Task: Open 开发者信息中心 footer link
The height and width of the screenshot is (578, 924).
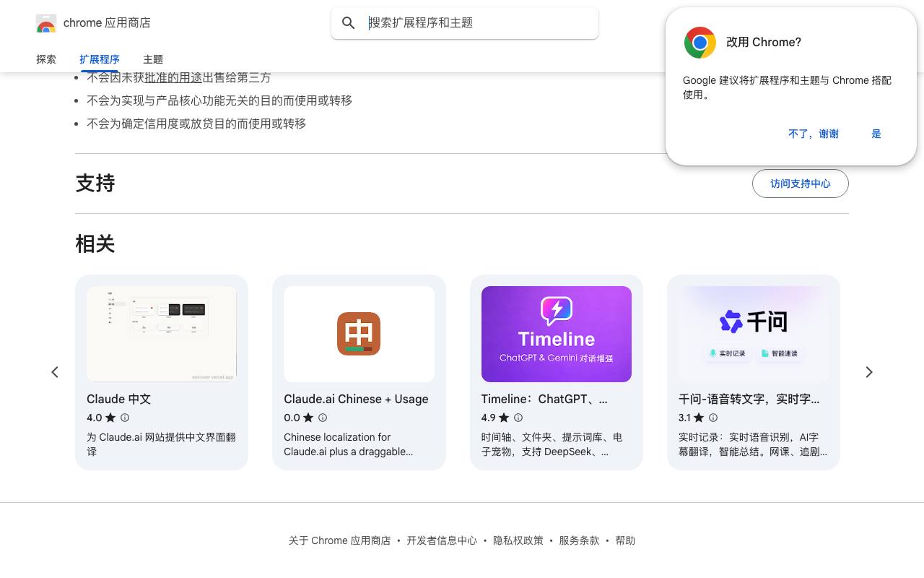Action: click(442, 540)
